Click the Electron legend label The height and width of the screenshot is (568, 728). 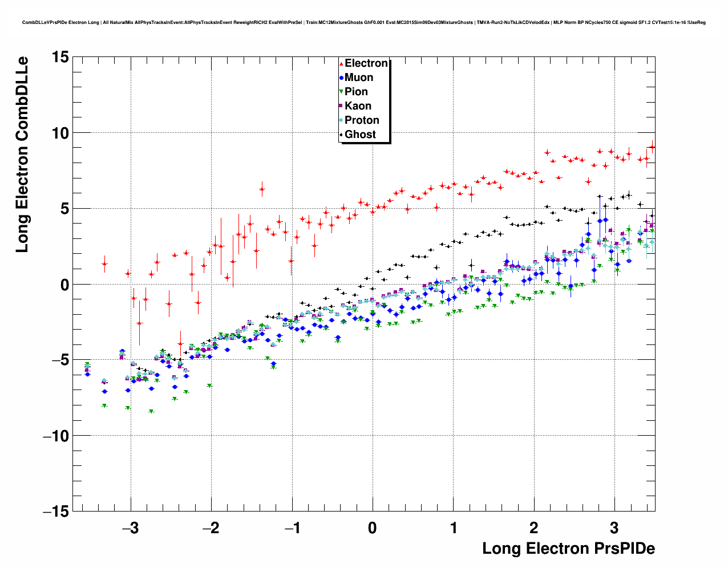pos(366,63)
